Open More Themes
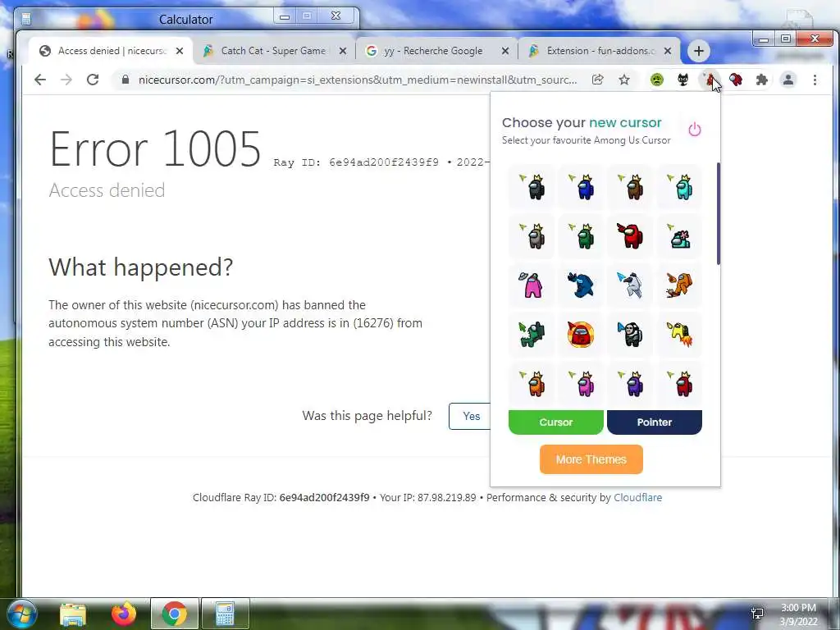840x630 pixels. click(591, 459)
